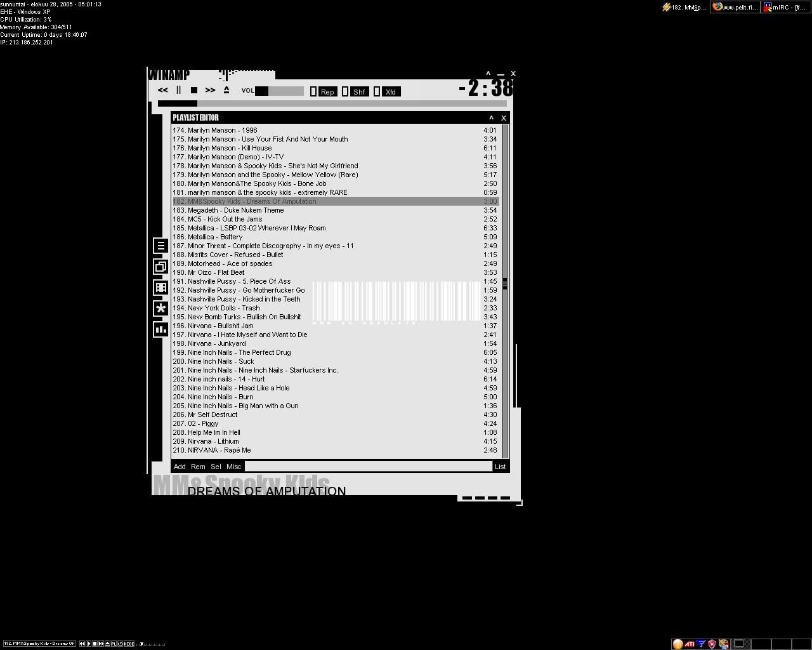Click stop on bottom mini player bar
Viewport: 812px width, 650px height.
(x=95, y=644)
